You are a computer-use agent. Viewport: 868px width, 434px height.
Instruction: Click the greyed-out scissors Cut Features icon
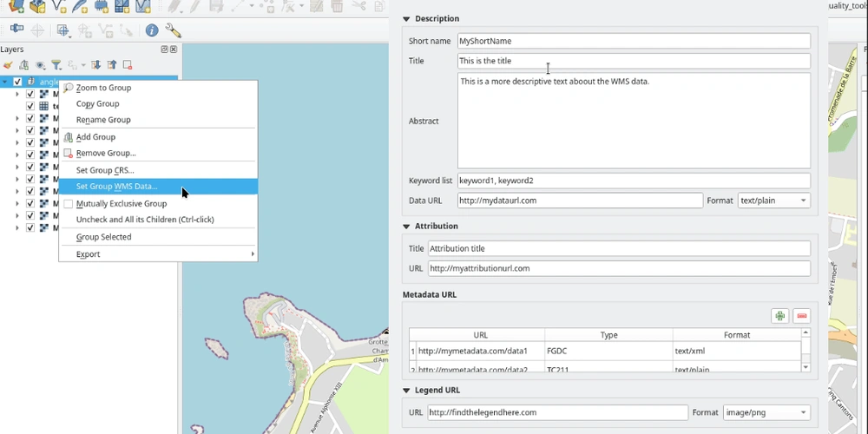(358, 5)
